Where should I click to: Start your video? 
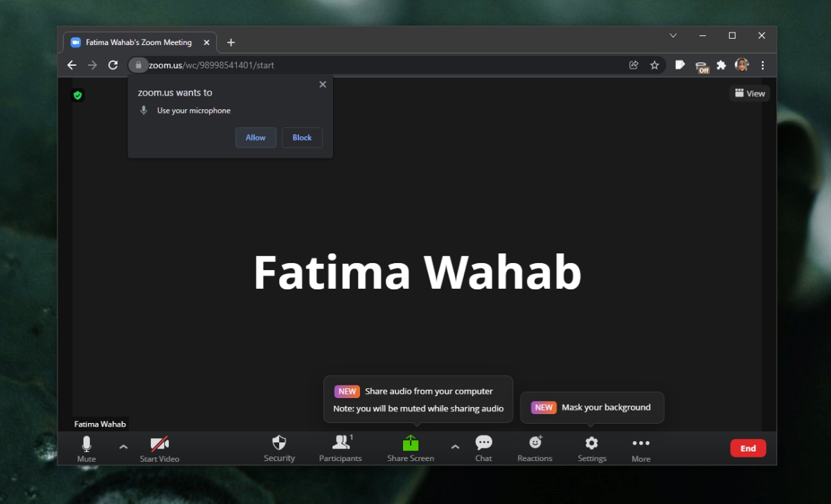click(159, 448)
